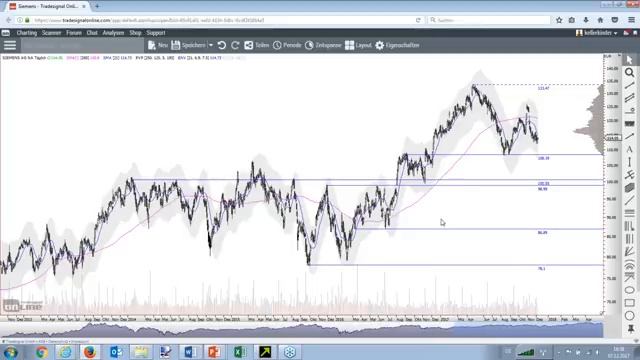Image resolution: width=640 pixels, height=360 pixels.
Task: Select the horizontal retracement lines tool
Action: point(629,213)
